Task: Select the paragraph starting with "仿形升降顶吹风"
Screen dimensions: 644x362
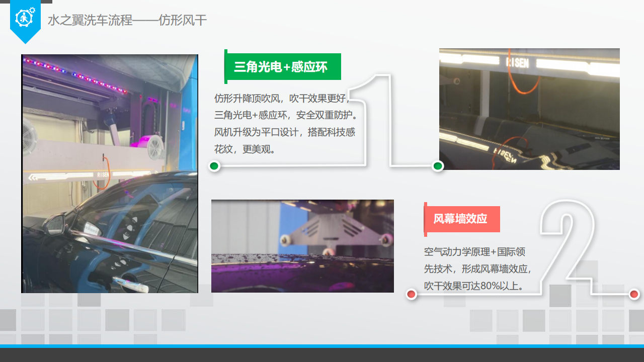Action: (x=285, y=123)
